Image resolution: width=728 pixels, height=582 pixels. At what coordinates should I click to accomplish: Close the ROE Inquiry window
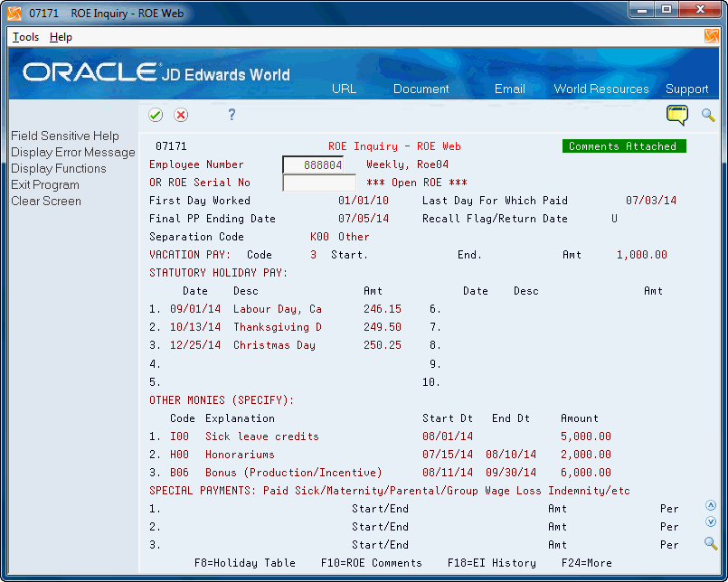coord(701,10)
